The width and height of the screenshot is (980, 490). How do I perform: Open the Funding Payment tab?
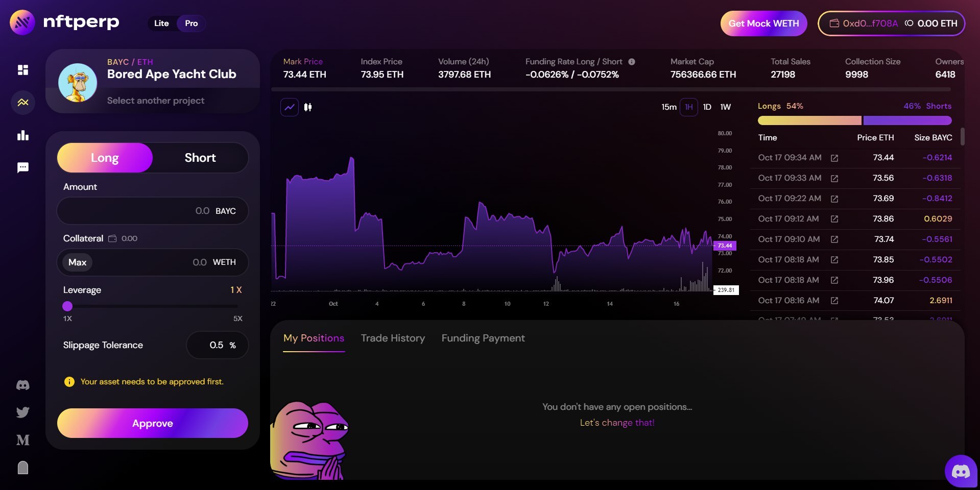pos(483,338)
